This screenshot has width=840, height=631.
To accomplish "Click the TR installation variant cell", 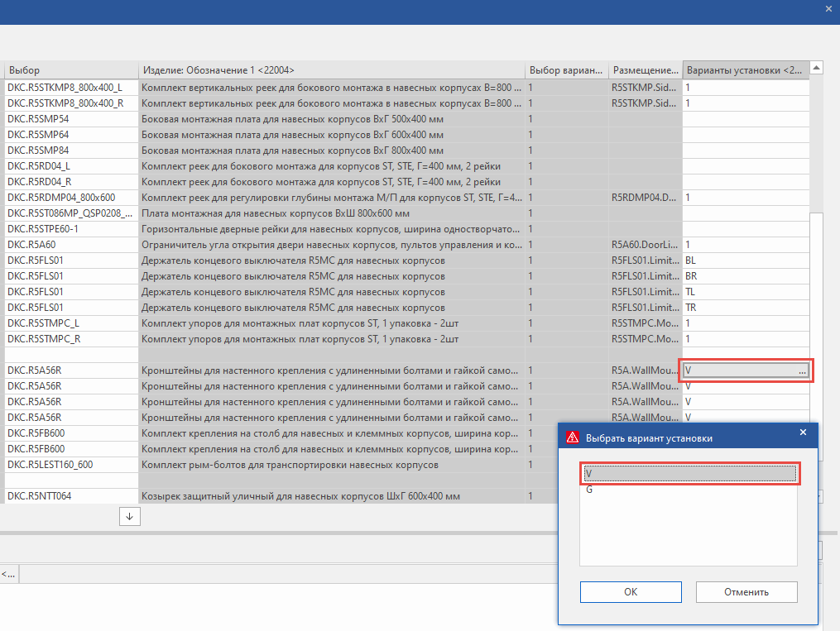I will pos(746,308).
